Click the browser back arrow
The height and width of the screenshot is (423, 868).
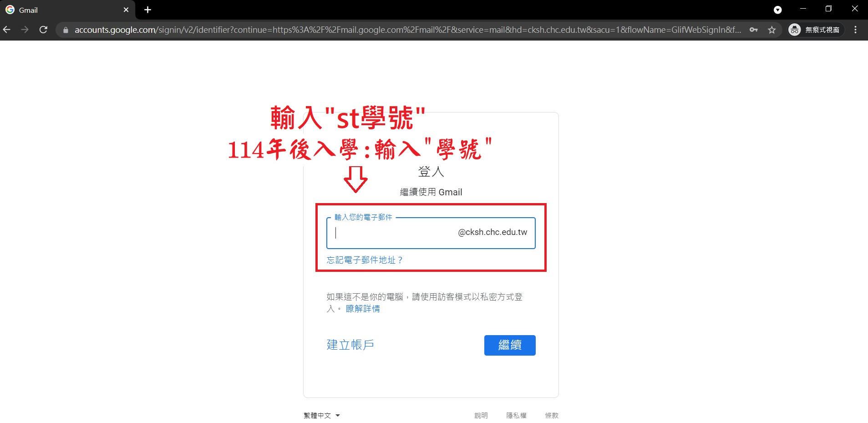pos(7,30)
